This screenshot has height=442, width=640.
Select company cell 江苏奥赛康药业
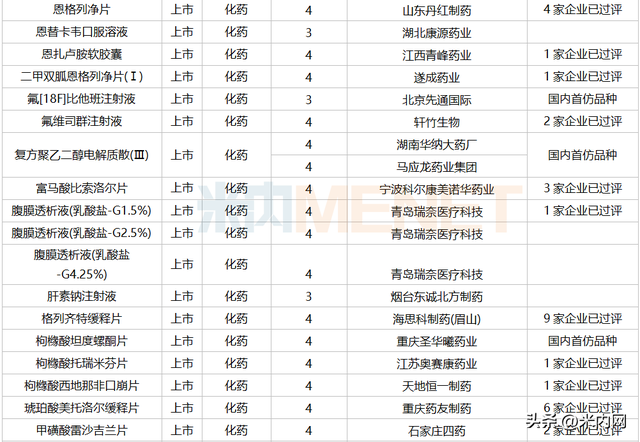(437, 364)
